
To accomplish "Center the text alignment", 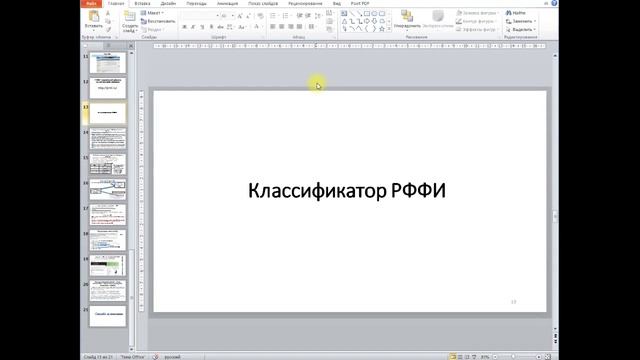I will click(x=282, y=27).
